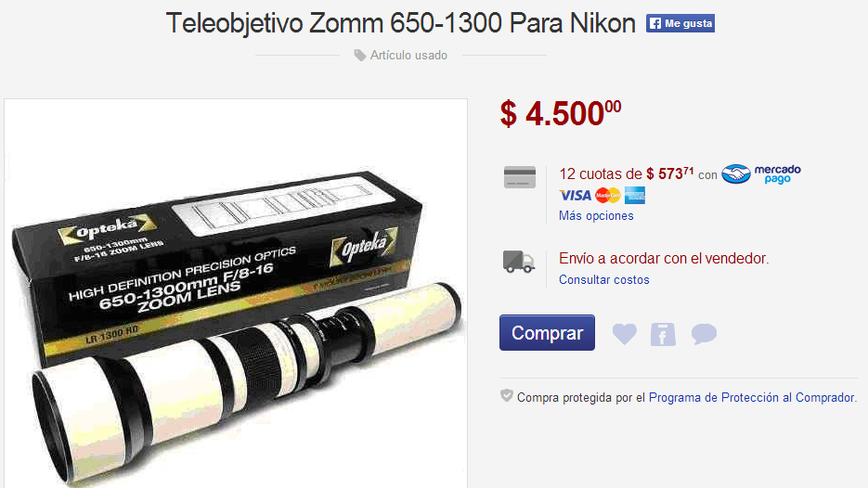The height and width of the screenshot is (488, 868).
Task: Open Consultar costos shipping link
Action: [604, 280]
